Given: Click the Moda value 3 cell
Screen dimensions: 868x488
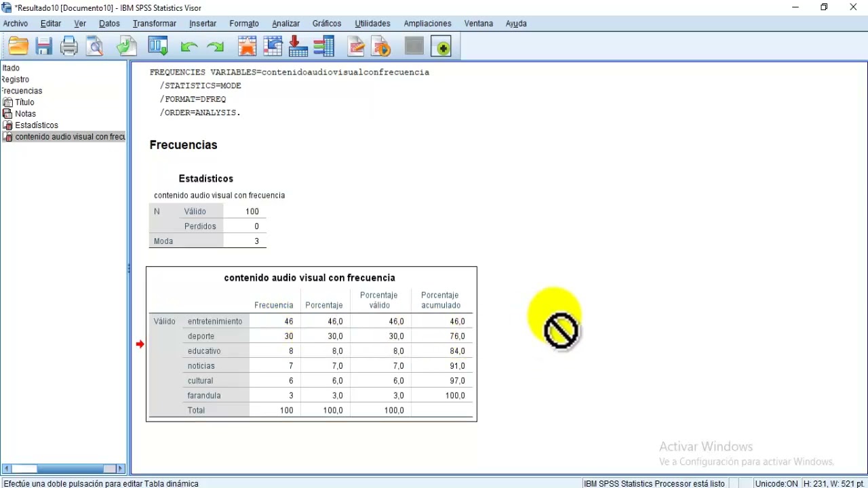Looking at the screenshot, I should coord(245,241).
